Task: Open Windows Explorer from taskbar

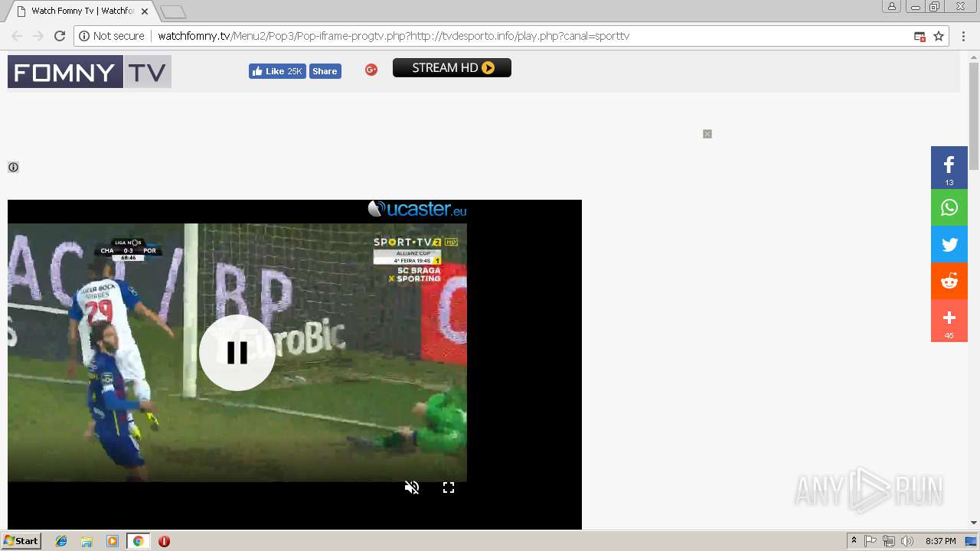Action: (x=87, y=541)
